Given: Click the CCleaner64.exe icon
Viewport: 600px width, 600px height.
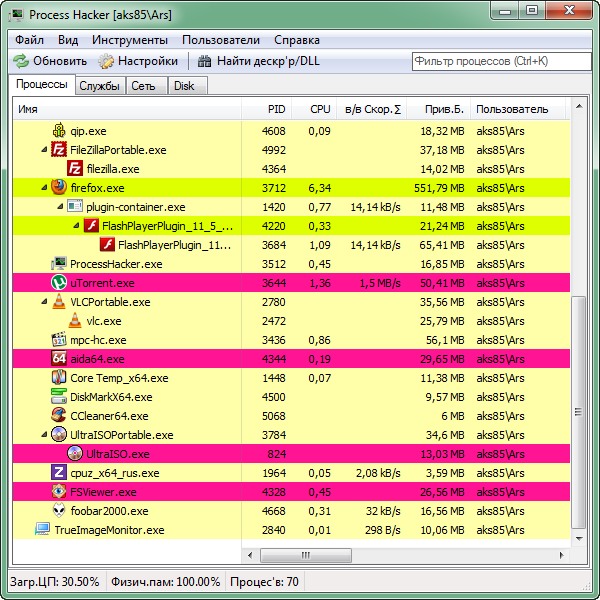Looking at the screenshot, I should tap(59, 416).
